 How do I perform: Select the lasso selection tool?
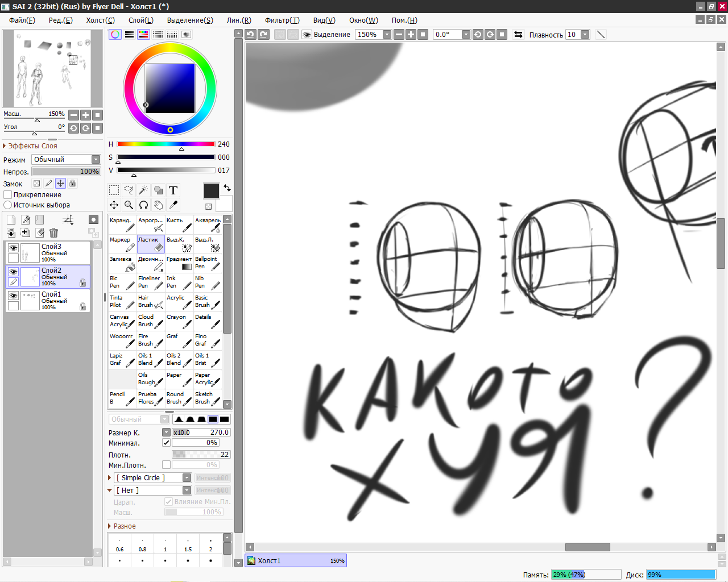(129, 190)
